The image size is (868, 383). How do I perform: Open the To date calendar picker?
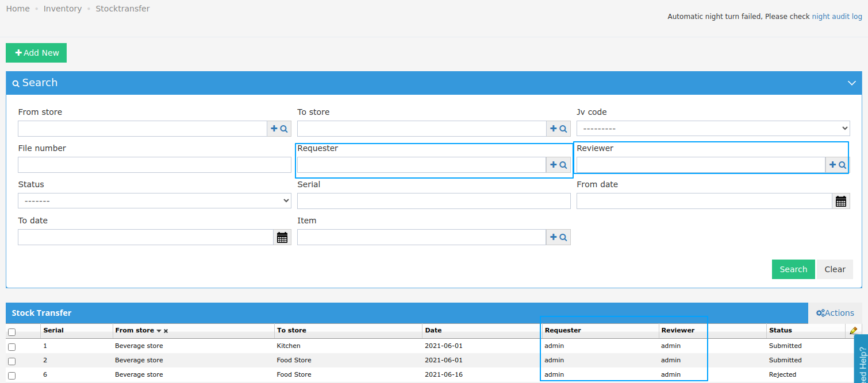pos(282,237)
